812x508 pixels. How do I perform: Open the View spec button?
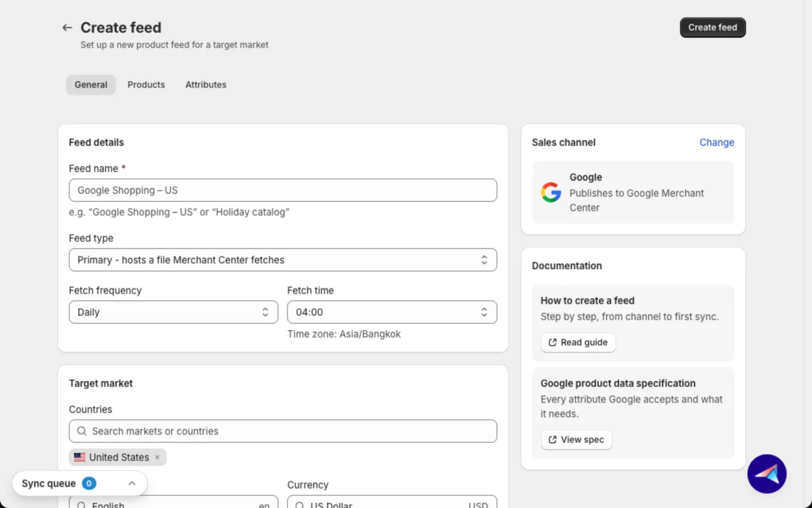(x=576, y=440)
